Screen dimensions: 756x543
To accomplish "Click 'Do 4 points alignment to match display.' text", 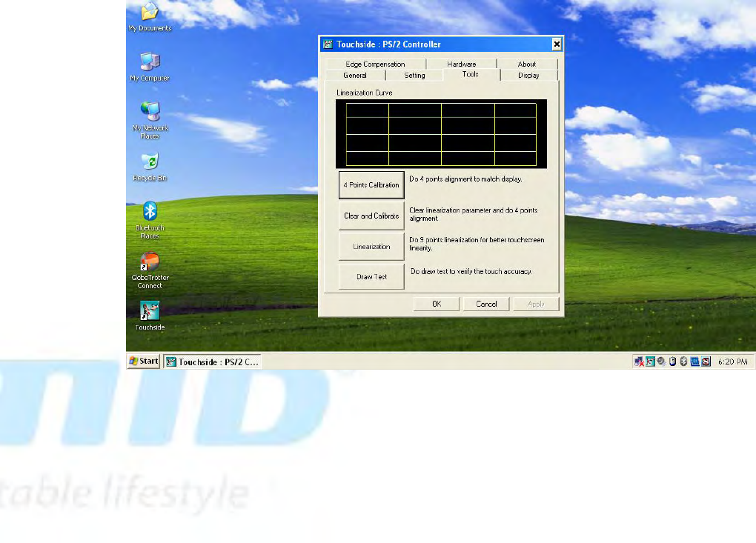I will (x=465, y=179).
